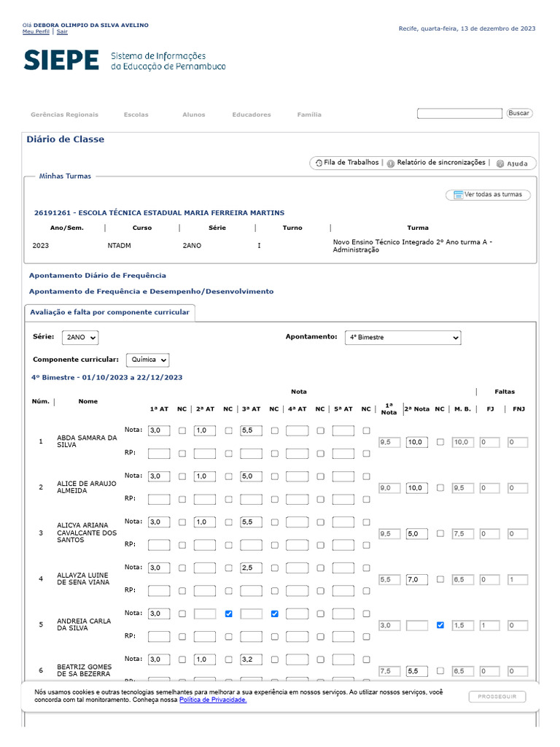The width and height of the screenshot is (560, 747).
Task: Uncheck 2ª Nota NC box for Andreia Carla
Action: (x=440, y=625)
